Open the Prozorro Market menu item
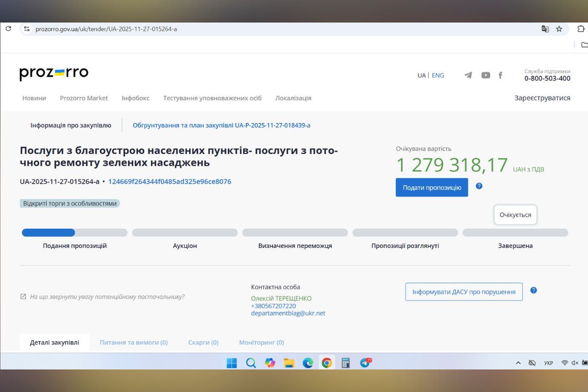 [84, 98]
